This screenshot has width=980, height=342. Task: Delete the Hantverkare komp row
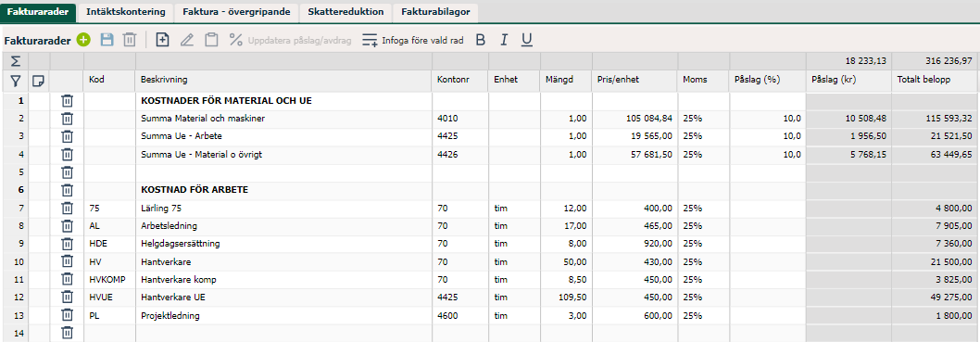coord(67,280)
